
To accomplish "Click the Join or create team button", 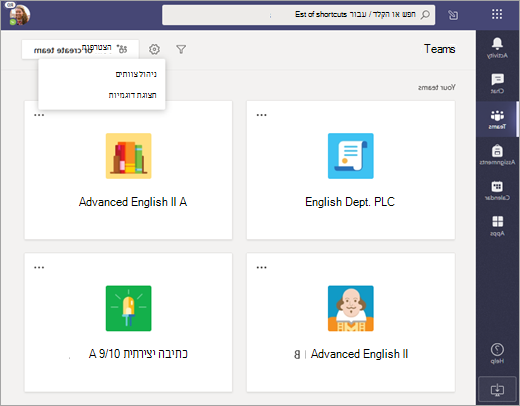I will (x=80, y=49).
